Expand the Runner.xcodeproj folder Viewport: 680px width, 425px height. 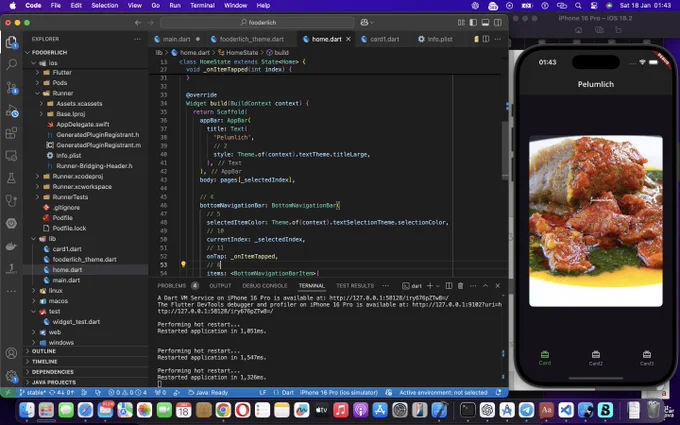point(38,177)
